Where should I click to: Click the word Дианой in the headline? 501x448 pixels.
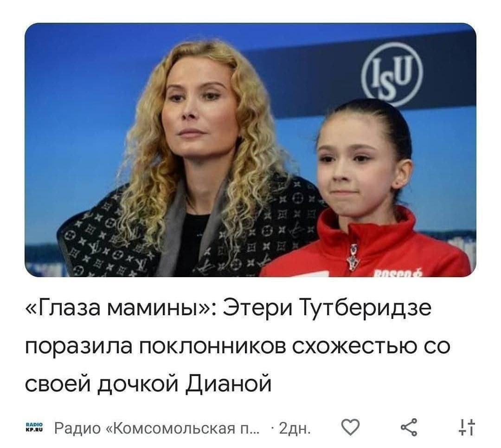(x=228, y=383)
